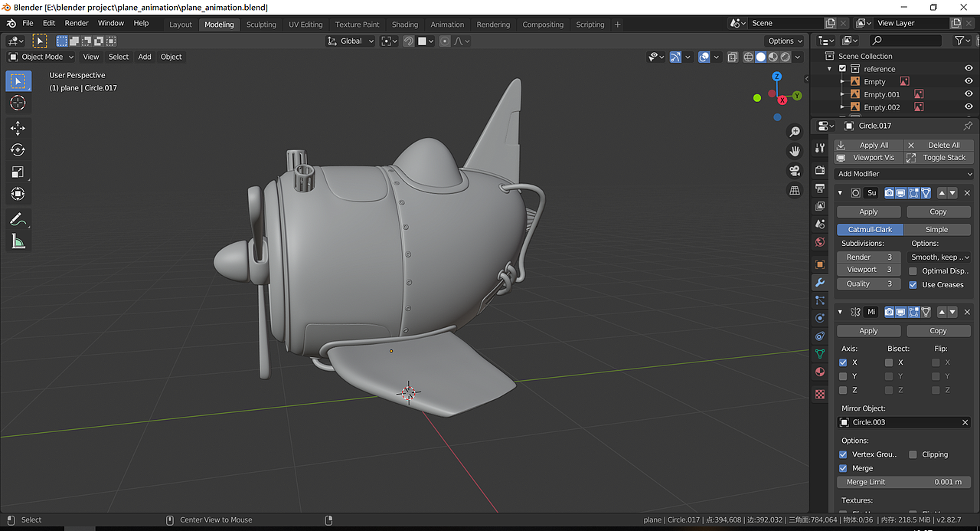Select the Cursor tool
The width and height of the screenshot is (980, 531).
coord(18,103)
